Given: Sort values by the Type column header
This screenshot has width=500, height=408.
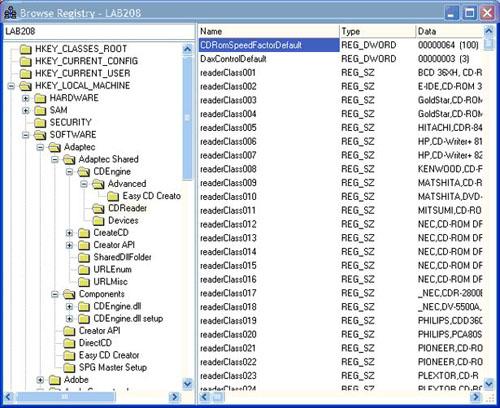Looking at the screenshot, I should [x=377, y=31].
